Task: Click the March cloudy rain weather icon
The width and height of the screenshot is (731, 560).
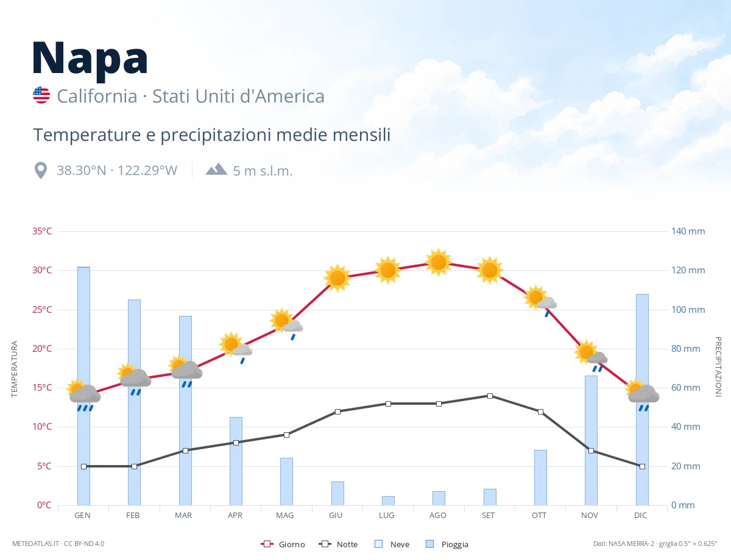Action: [185, 371]
